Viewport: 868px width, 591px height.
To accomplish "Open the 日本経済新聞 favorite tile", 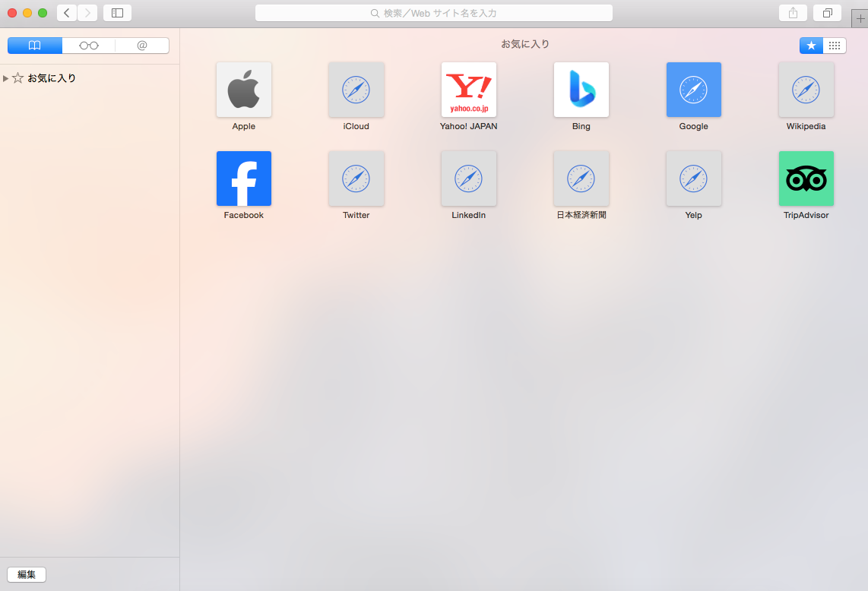I will pyautogui.click(x=581, y=179).
